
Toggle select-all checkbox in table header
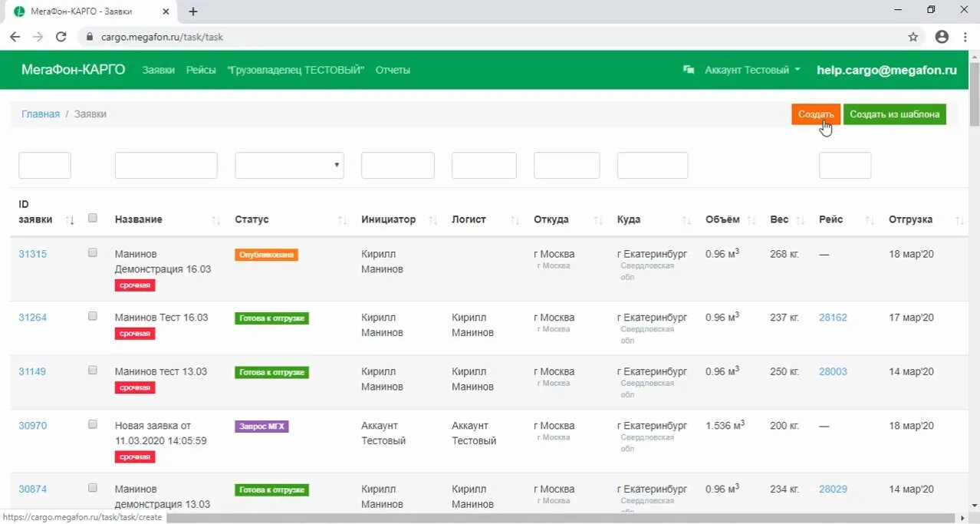[x=93, y=218]
